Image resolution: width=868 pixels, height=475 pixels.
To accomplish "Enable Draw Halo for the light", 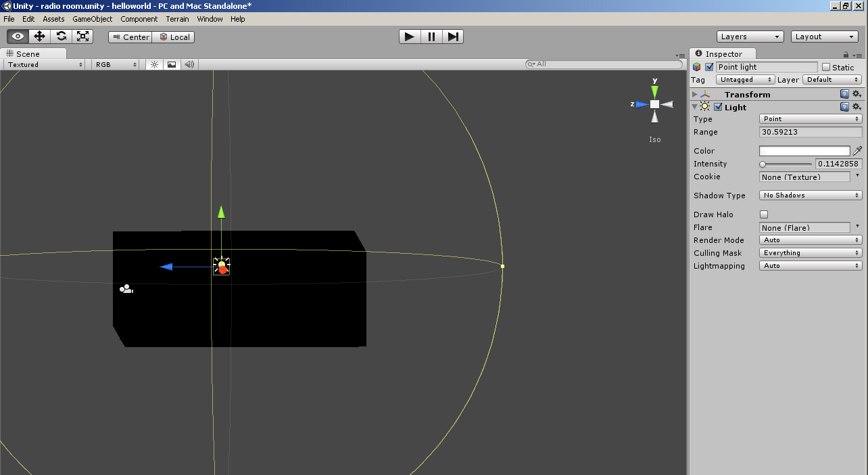I will [x=764, y=214].
